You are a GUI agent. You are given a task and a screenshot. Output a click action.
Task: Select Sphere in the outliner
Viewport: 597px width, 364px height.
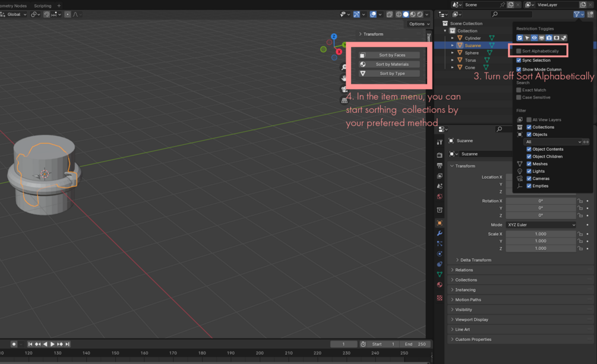point(471,53)
